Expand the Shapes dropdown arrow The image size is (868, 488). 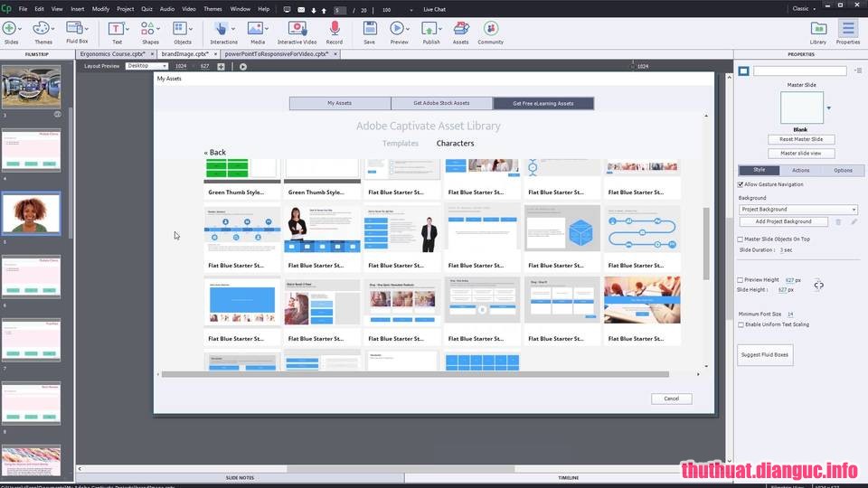pyautogui.click(x=158, y=29)
